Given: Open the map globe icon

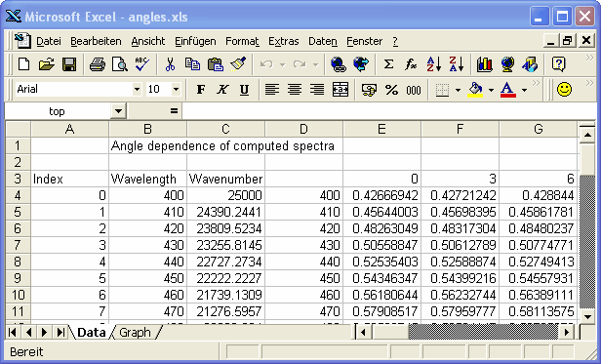Looking at the screenshot, I should 507,64.
